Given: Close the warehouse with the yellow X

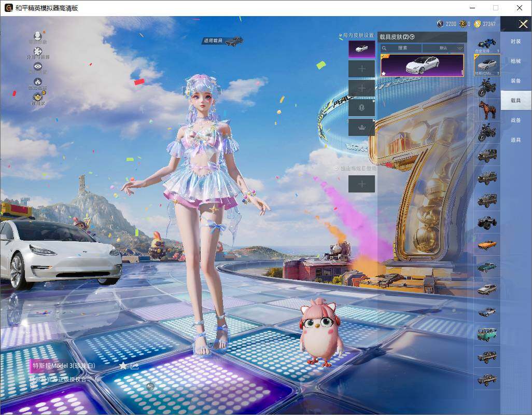Looking at the screenshot, I should (523, 24).
